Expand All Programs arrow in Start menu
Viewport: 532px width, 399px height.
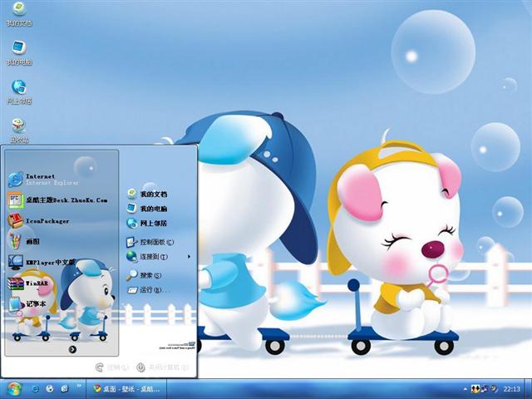[x=72, y=349]
